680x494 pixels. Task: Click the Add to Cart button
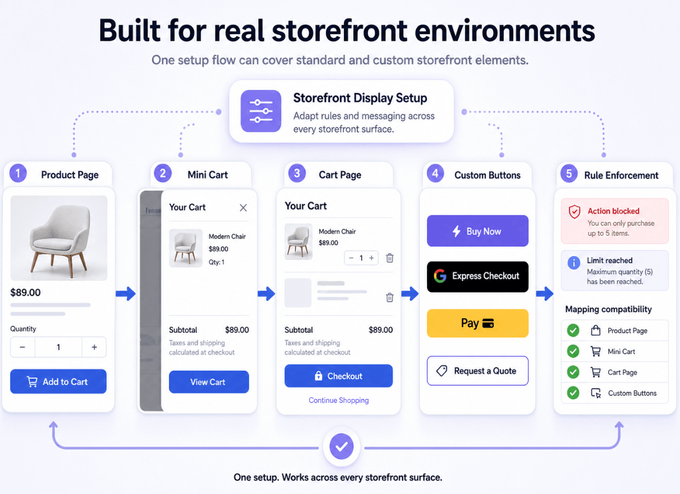(x=58, y=382)
